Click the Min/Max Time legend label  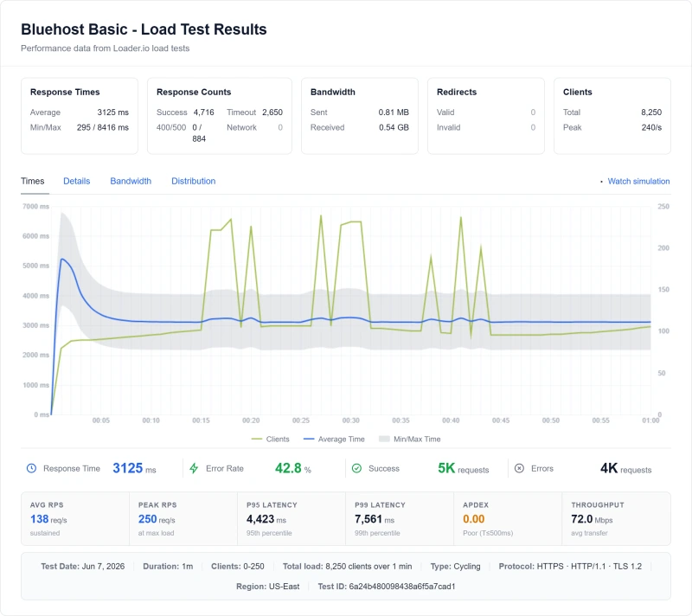point(417,439)
